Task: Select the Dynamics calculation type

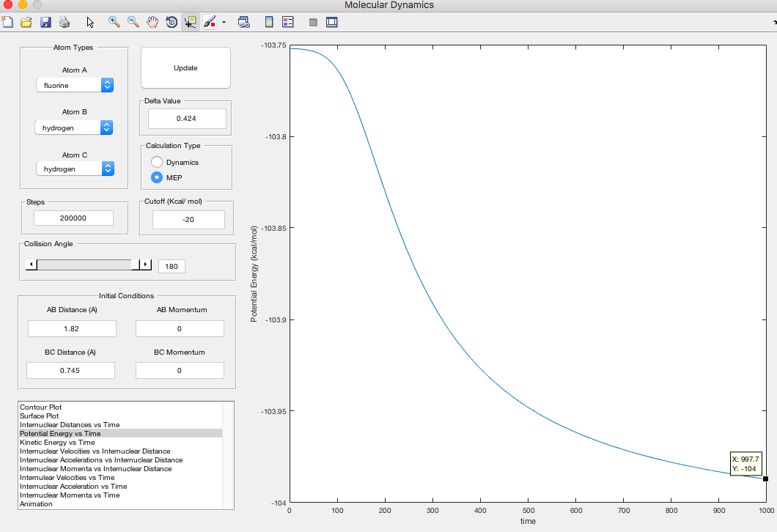Action: click(157, 162)
